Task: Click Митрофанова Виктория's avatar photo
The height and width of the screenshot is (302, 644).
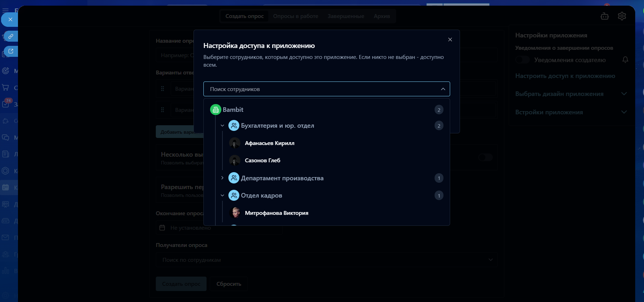Action: point(235,213)
